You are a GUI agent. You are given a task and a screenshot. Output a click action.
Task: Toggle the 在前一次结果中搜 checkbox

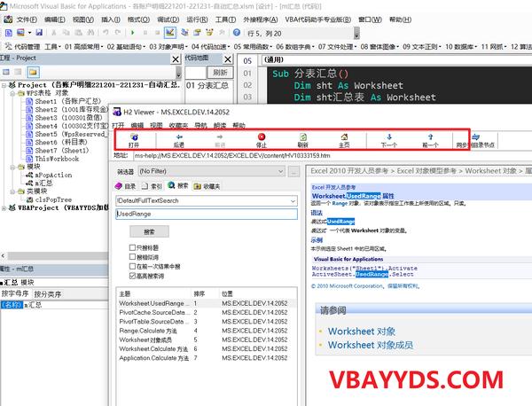tap(132, 266)
